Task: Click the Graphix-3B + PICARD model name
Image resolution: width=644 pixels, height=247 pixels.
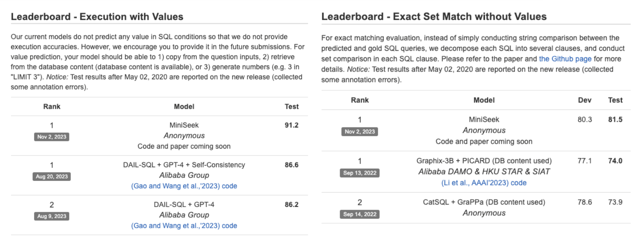Action: point(484,161)
